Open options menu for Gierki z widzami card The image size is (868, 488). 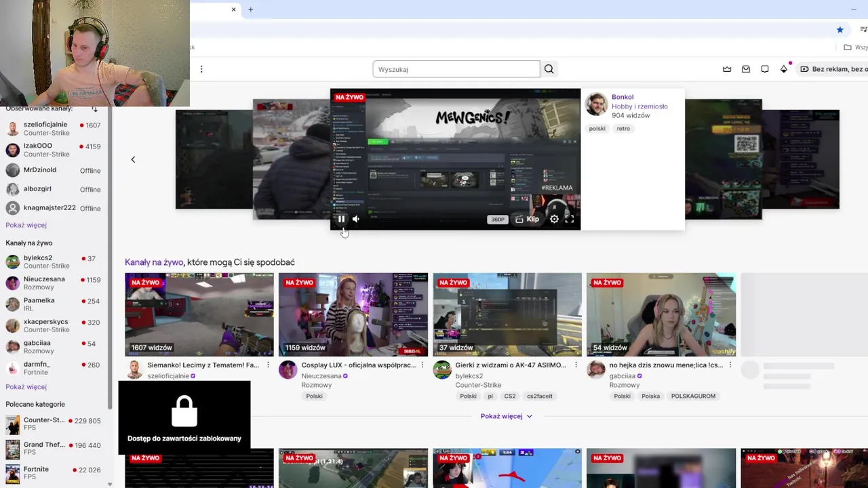576,365
